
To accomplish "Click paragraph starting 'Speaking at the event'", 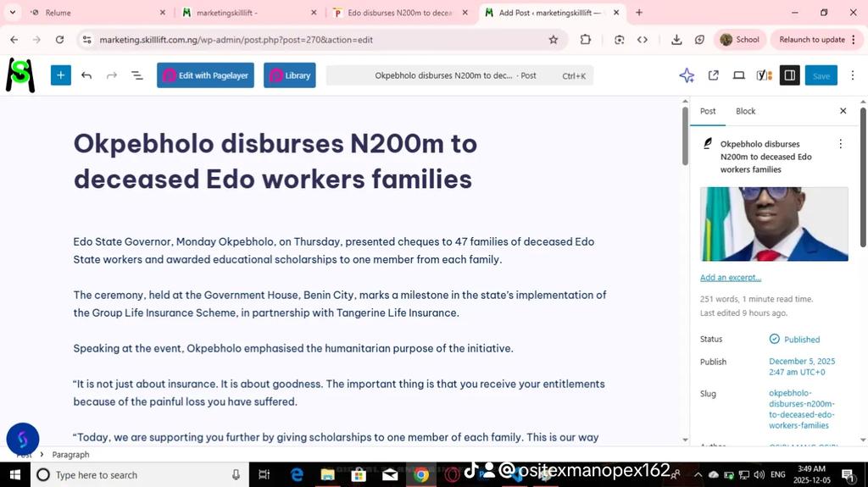I will pyautogui.click(x=293, y=348).
